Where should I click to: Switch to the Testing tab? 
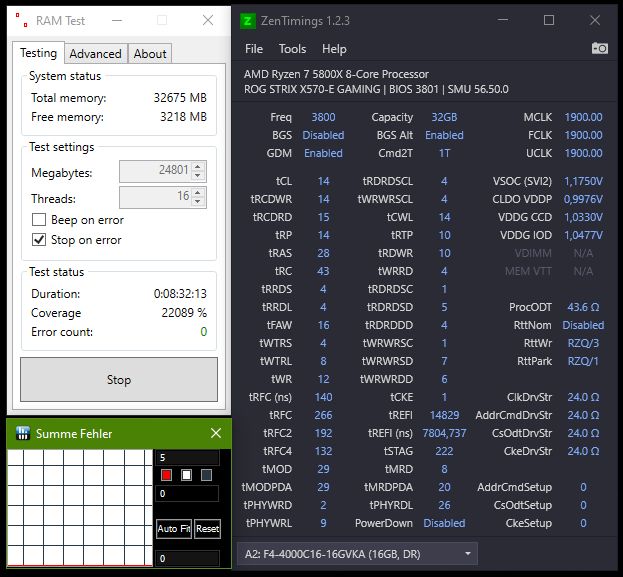tap(39, 53)
